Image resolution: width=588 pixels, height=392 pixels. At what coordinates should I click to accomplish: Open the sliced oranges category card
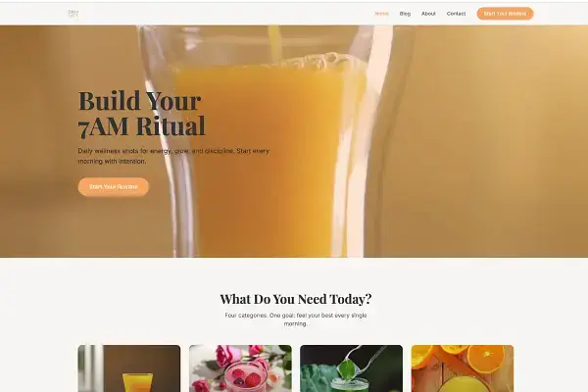pyautogui.click(x=463, y=368)
